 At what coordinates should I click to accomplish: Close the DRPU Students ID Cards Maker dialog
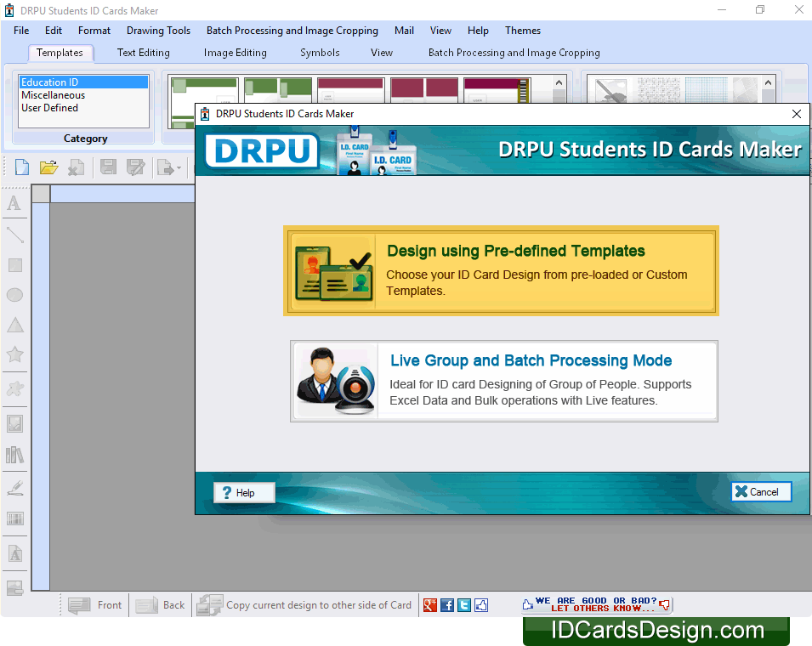[797, 114]
